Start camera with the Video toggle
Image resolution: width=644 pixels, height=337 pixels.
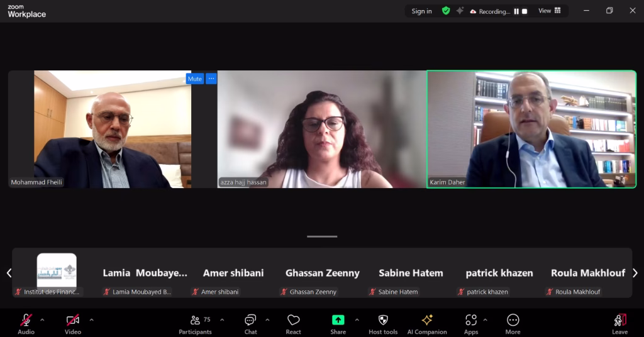73,323
